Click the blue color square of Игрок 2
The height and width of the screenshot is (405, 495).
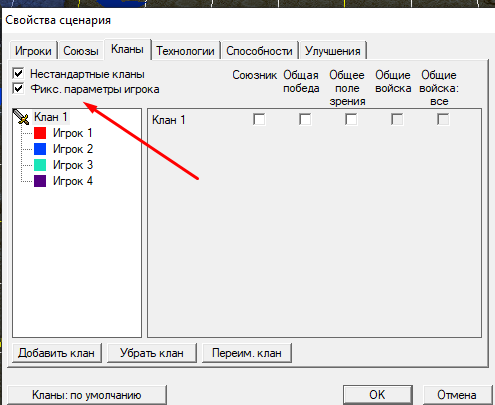coord(40,149)
